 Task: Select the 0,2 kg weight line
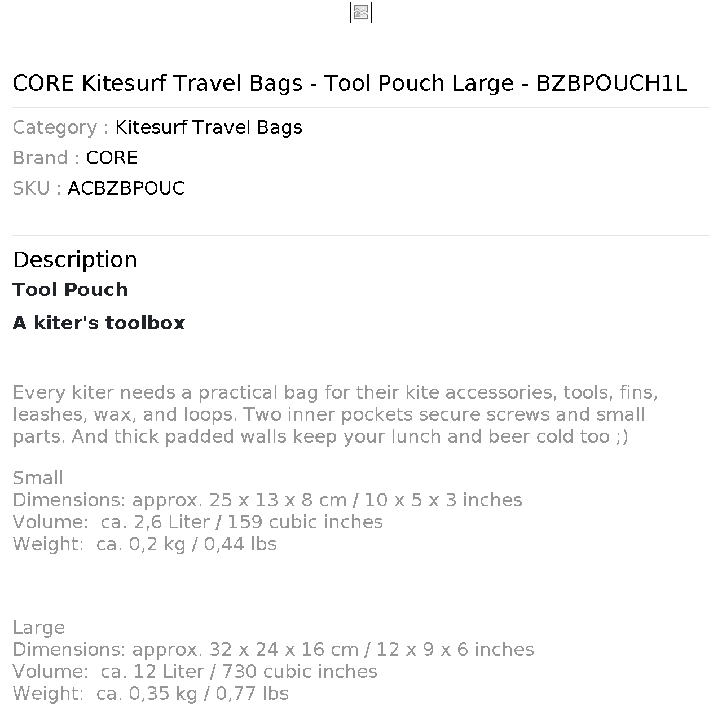145,544
